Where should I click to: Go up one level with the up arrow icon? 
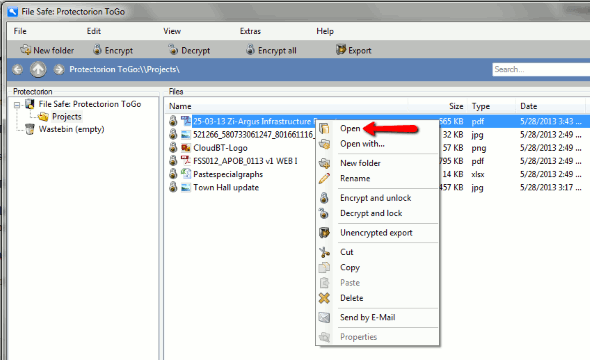pos(38,70)
